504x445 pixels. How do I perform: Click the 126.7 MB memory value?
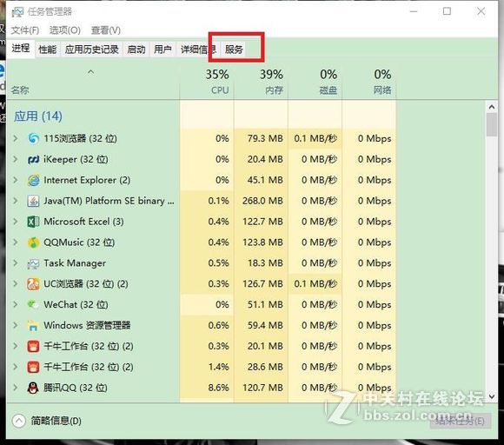(262, 284)
